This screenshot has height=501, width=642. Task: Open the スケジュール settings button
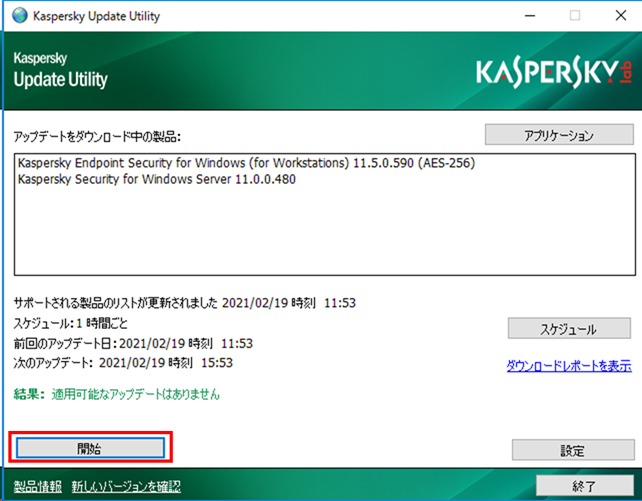pos(569,328)
